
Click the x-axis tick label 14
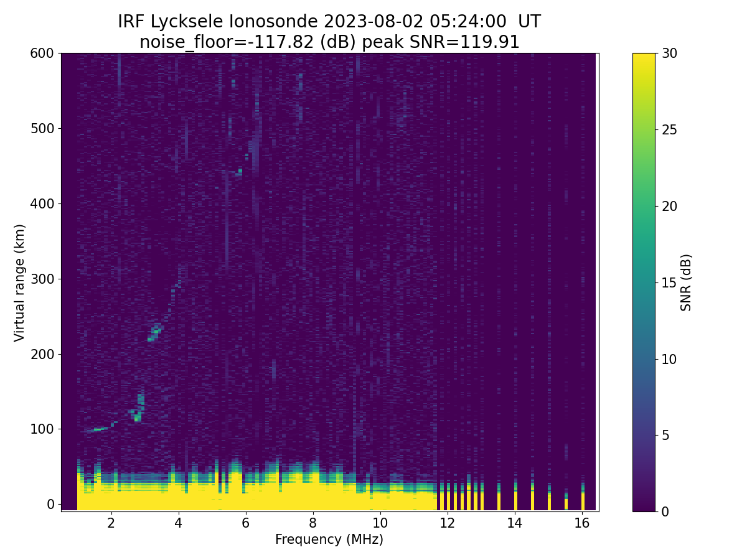coord(514,523)
